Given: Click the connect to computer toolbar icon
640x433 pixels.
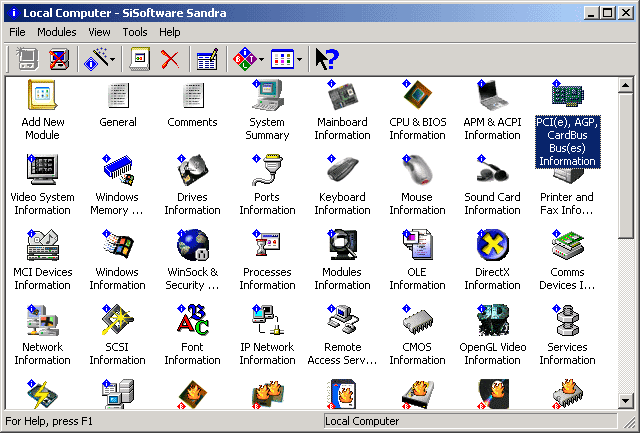Looking at the screenshot, I should click(27, 59).
